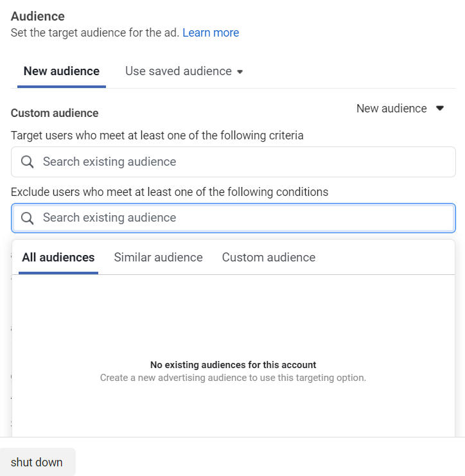Focus the target users Search existing audience field
Image resolution: width=465 pixels, height=476 pixels.
point(244,162)
